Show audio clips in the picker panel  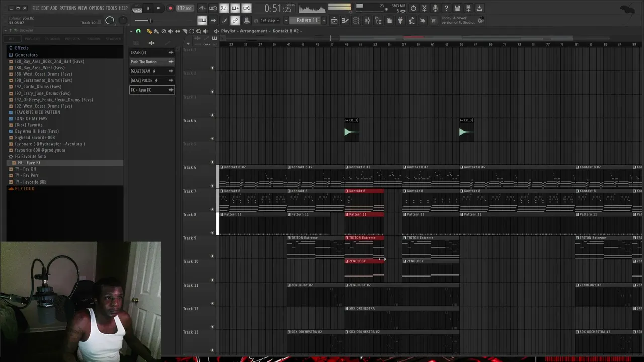tap(151, 43)
